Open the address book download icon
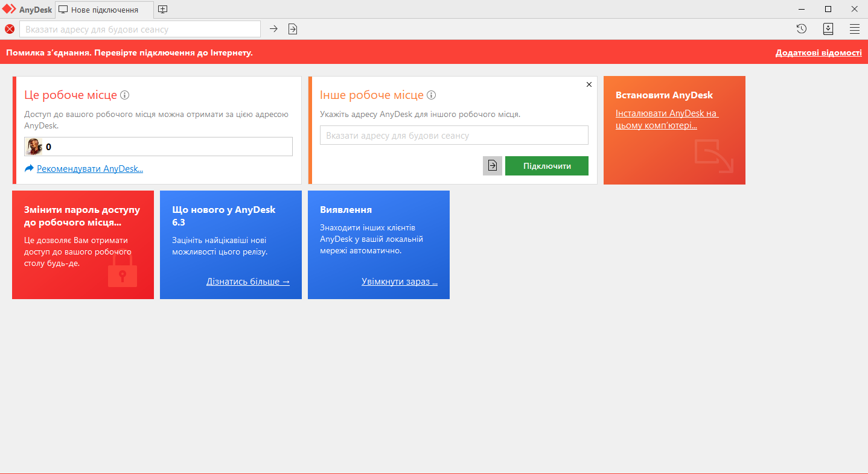868x474 pixels. (x=828, y=29)
